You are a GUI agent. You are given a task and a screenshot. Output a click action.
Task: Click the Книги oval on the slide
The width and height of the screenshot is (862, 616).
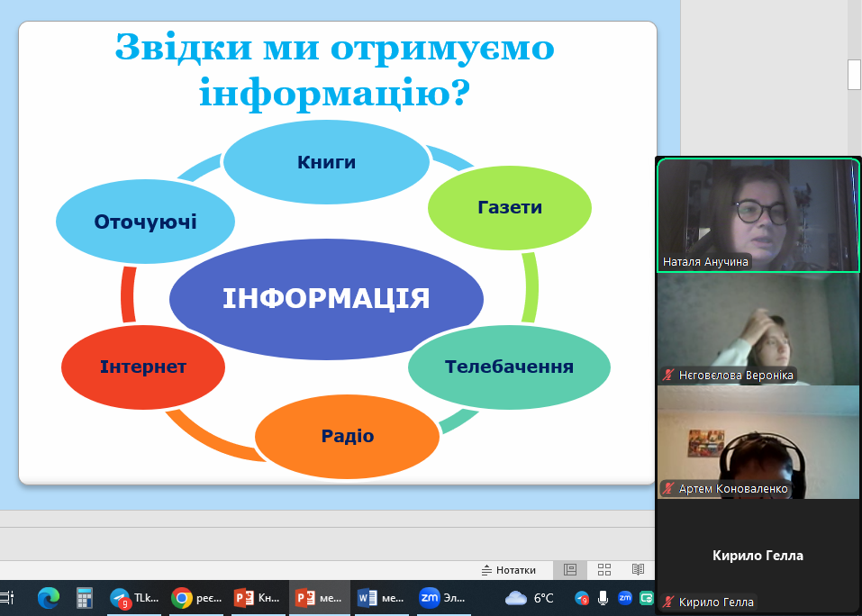(x=327, y=162)
